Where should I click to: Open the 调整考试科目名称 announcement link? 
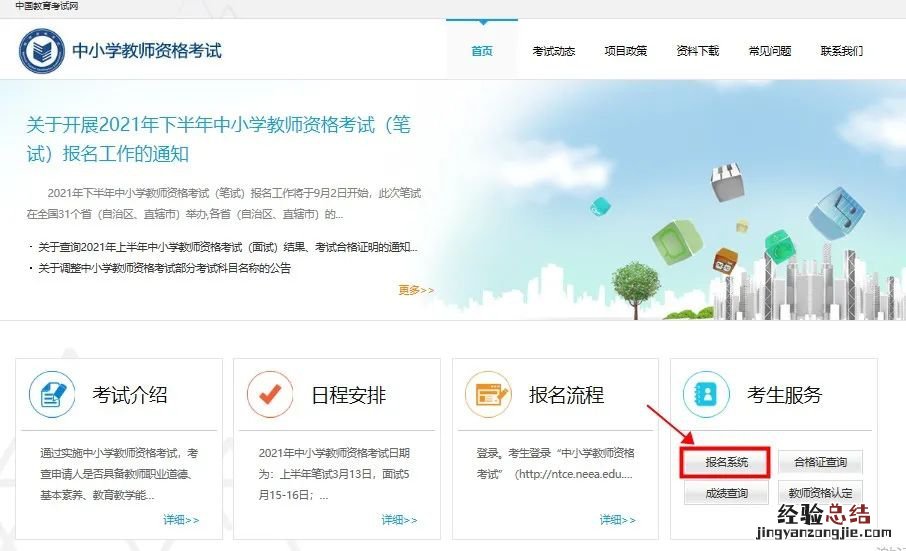[164, 268]
